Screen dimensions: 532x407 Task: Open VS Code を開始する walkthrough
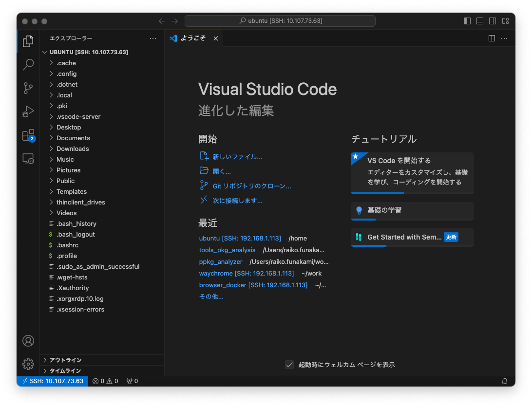point(412,173)
